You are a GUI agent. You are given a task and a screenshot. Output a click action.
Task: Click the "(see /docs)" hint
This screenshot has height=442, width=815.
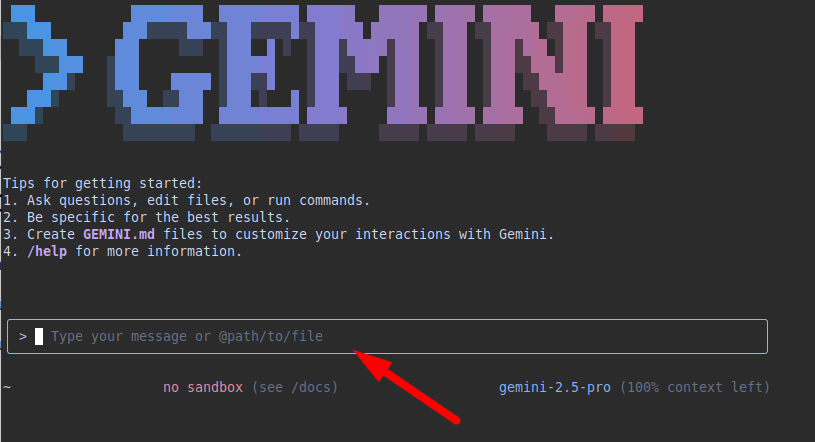294,387
